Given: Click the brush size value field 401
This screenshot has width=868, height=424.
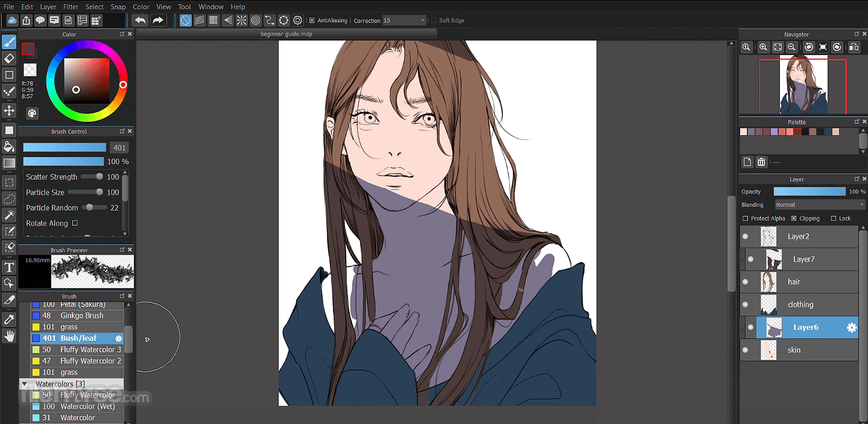Looking at the screenshot, I should tap(119, 148).
